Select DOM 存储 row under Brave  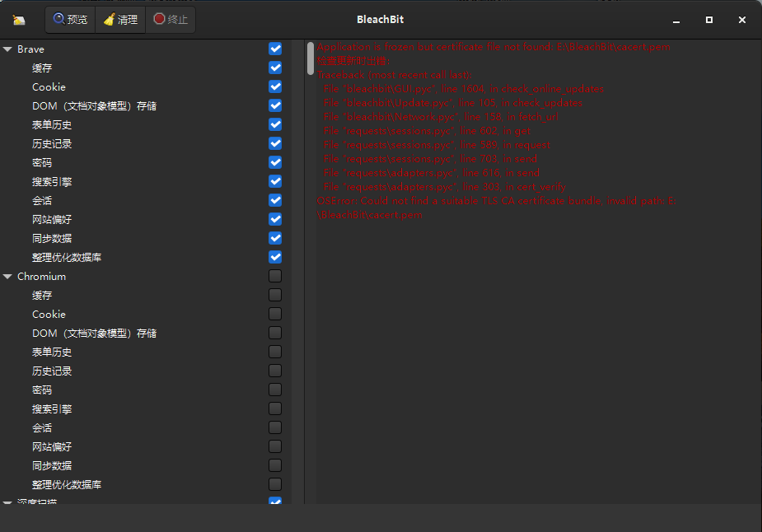(94, 106)
